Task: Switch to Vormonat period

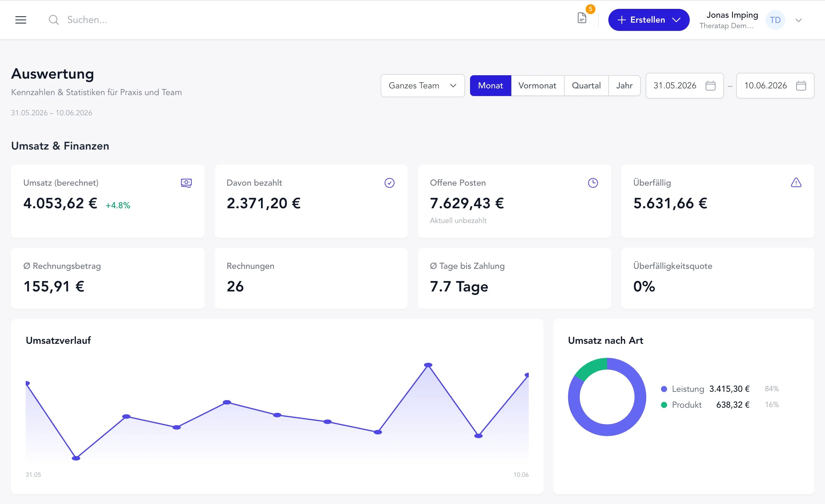Action: 537,86
